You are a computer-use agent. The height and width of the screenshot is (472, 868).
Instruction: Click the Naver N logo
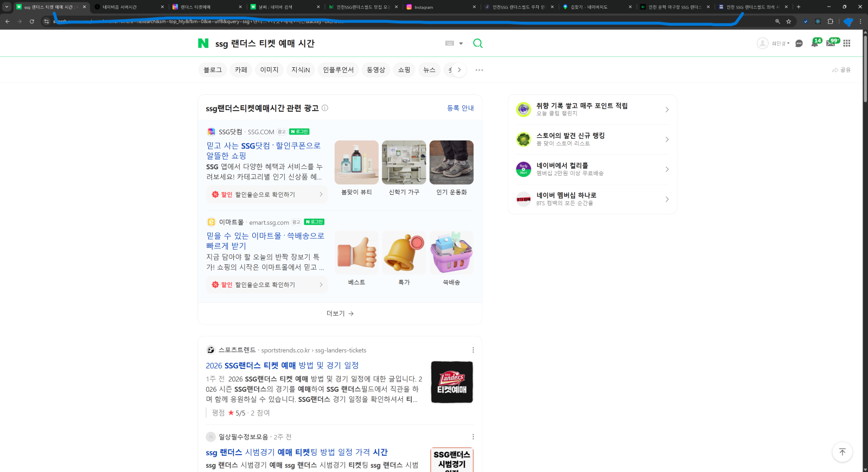point(203,43)
